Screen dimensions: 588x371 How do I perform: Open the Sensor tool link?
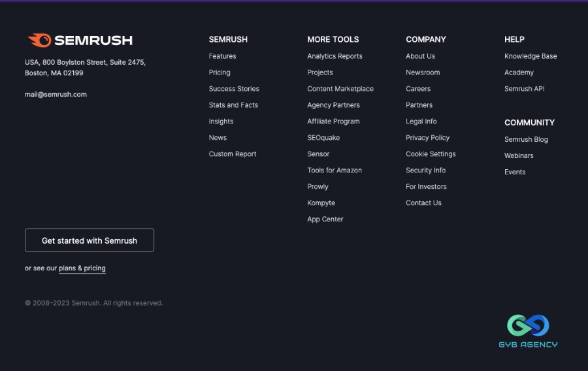(318, 154)
